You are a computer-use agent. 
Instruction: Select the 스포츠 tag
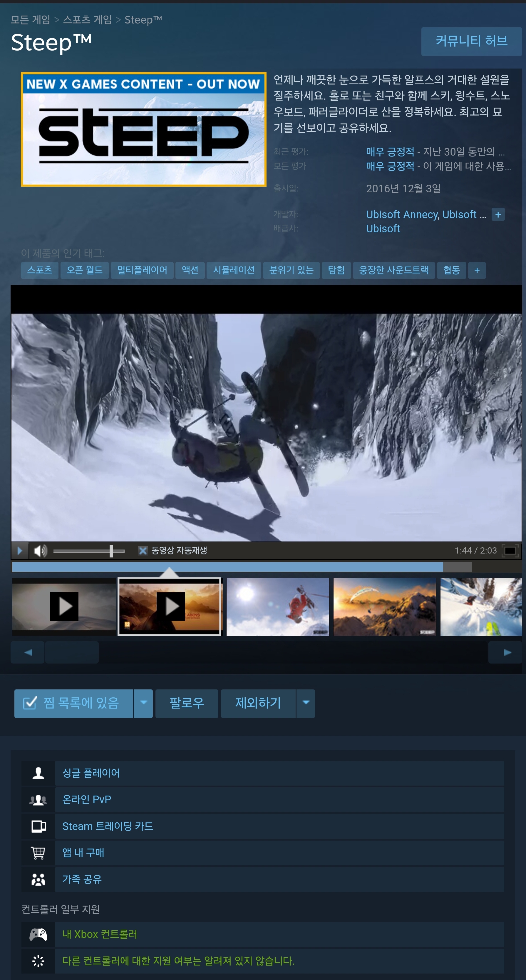click(40, 270)
